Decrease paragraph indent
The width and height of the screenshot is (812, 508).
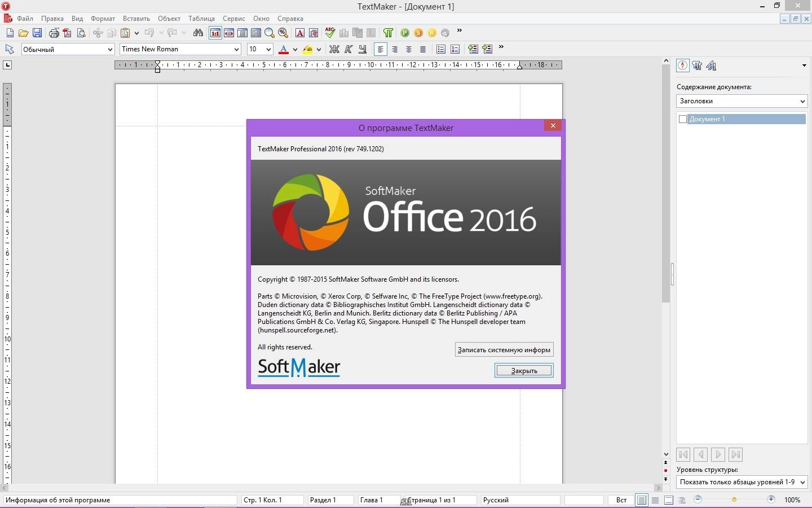tap(473, 49)
